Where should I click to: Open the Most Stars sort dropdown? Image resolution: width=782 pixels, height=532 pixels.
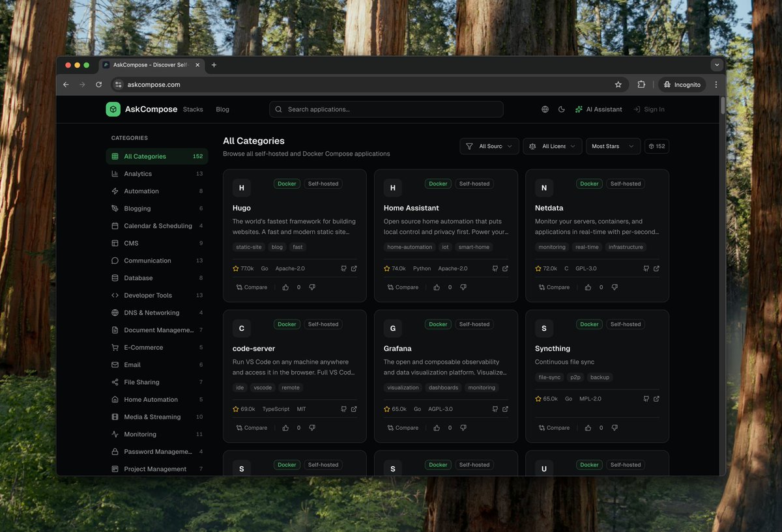click(613, 147)
